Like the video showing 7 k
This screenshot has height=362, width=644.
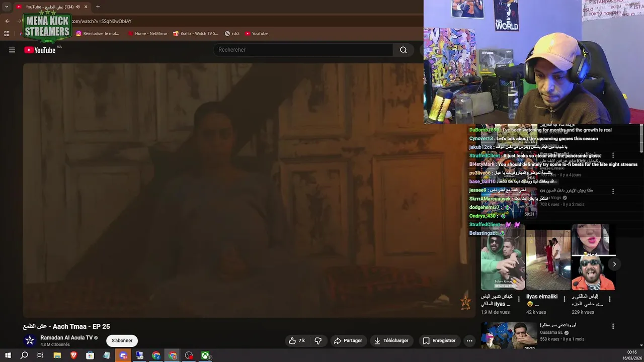[297, 340]
